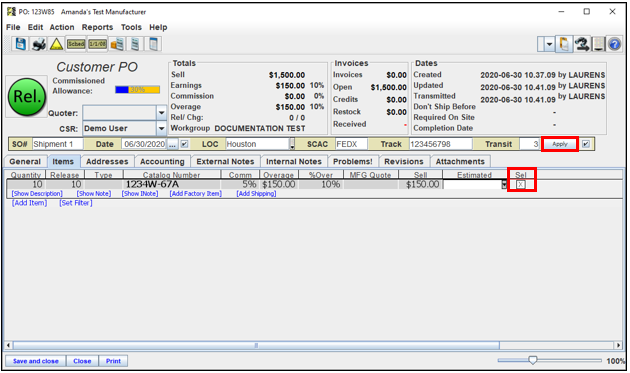
Task: Click the [Add Factory Item] link
Action: coord(196,194)
